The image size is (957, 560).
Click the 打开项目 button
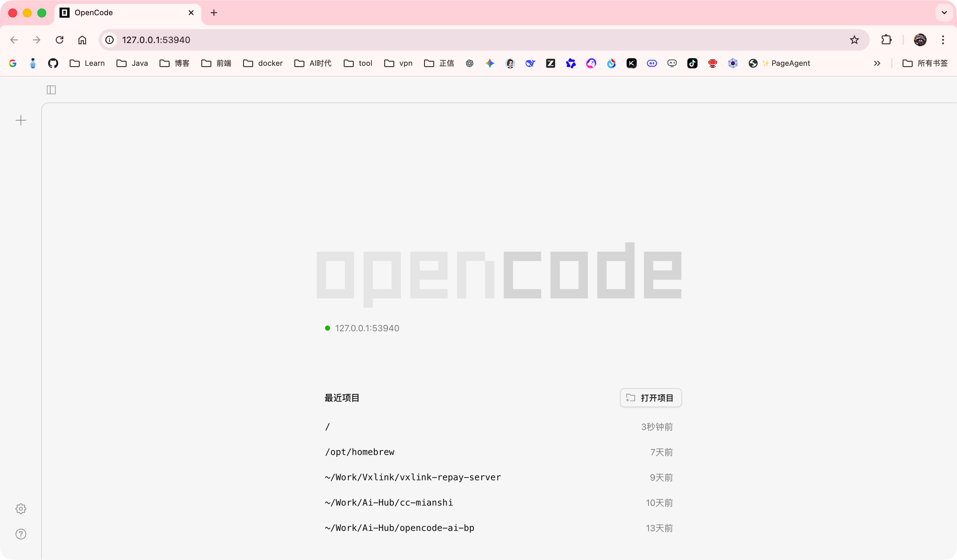(x=651, y=397)
